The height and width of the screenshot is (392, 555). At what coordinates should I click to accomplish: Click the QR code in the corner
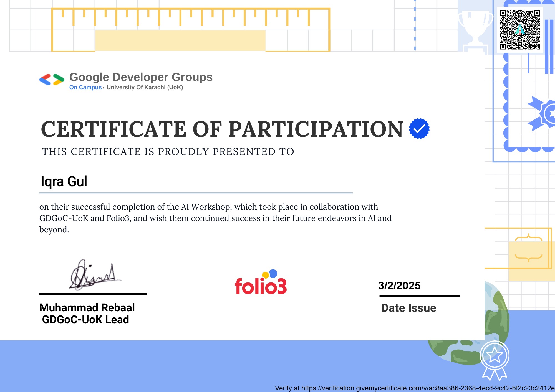coord(520,30)
